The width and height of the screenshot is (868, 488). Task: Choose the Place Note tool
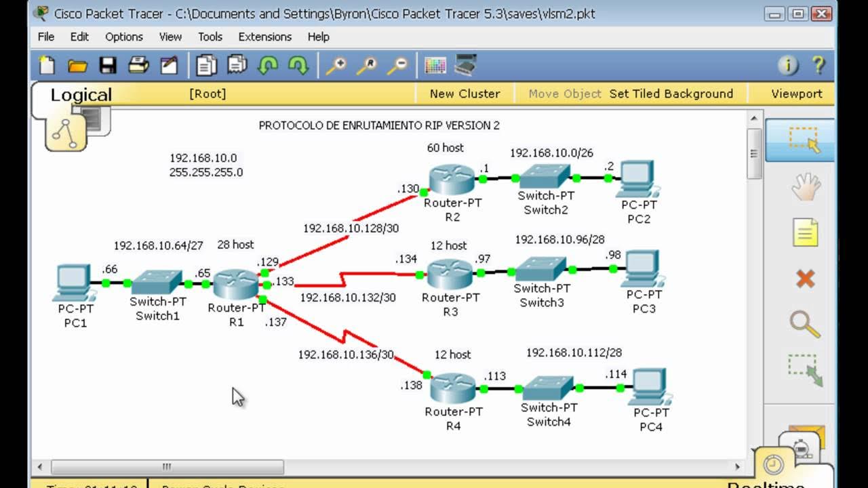(805, 232)
